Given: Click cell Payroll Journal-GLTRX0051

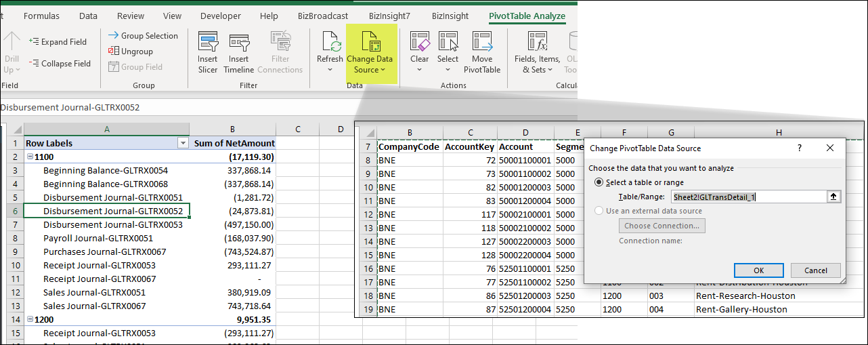Looking at the screenshot, I should [x=107, y=238].
